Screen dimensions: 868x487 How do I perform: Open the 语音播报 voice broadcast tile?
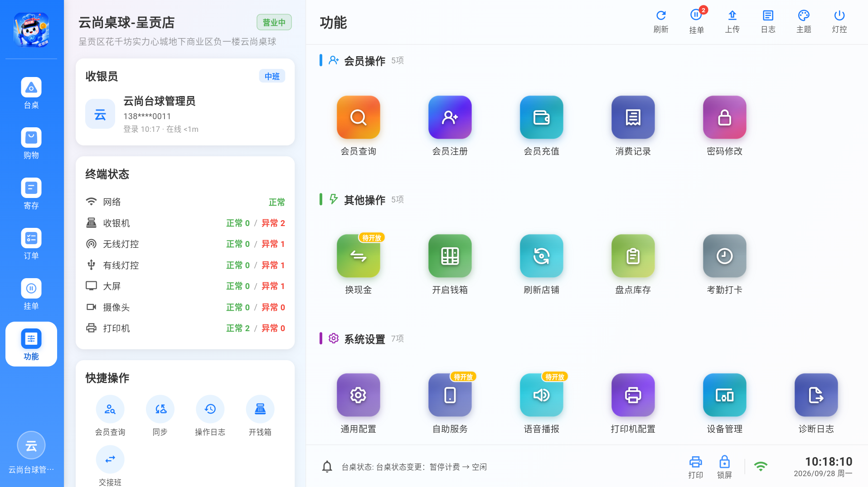tap(541, 403)
